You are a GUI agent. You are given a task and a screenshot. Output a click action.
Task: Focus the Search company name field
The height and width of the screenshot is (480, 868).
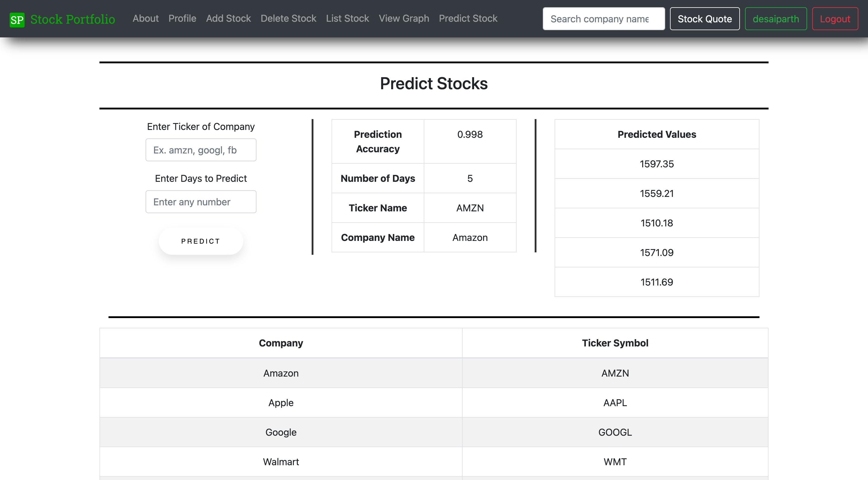603,19
